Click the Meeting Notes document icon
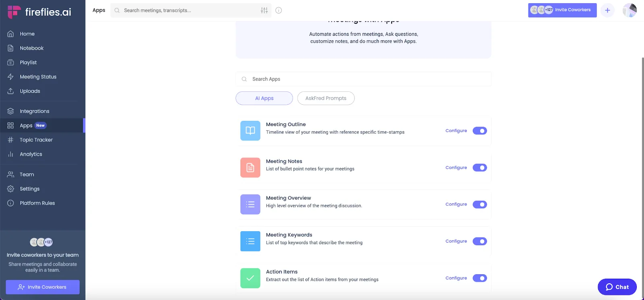Screen dimensions: 644x300 [x=250, y=168]
